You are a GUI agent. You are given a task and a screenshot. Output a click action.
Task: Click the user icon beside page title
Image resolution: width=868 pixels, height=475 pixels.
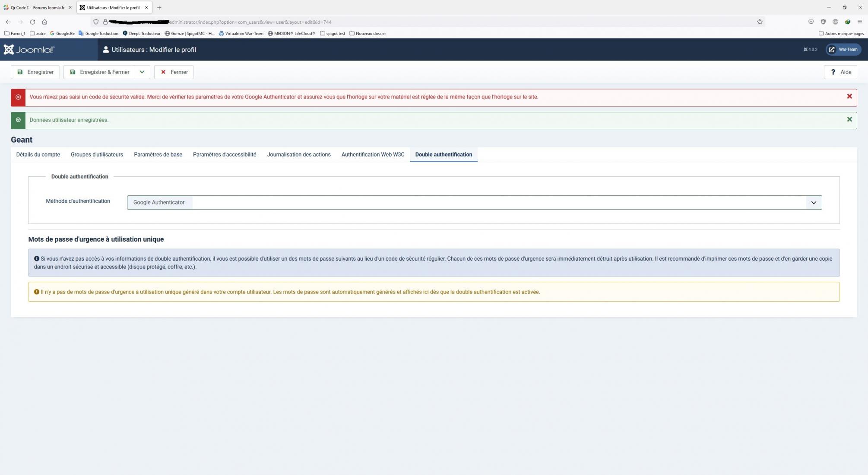point(106,50)
